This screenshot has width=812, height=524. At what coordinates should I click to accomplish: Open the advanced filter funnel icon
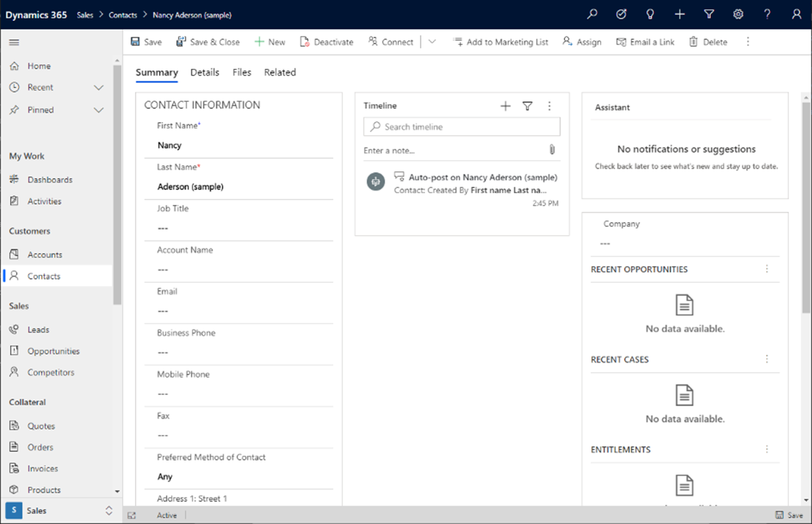pos(709,14)
